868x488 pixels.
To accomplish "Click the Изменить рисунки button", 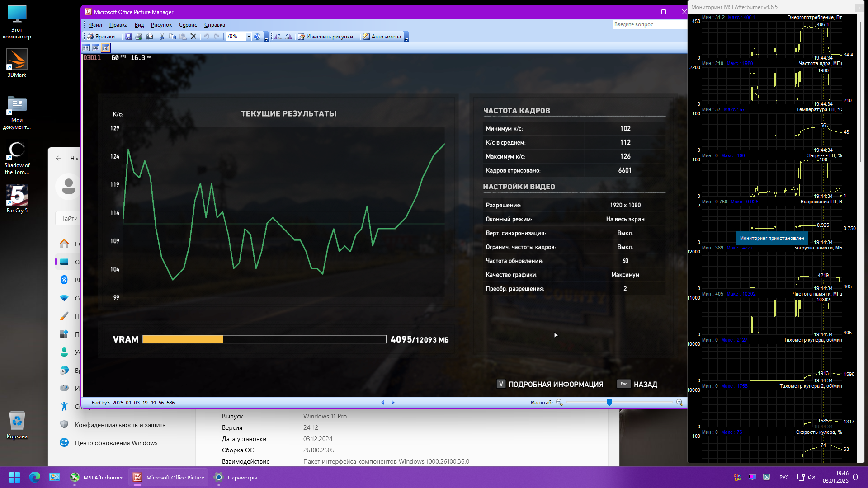I will 327,37.
